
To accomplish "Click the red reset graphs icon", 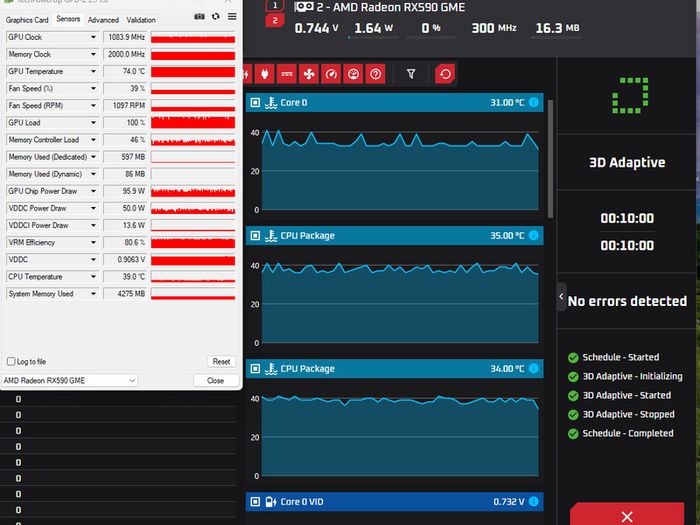I will click(x=445, y=74).
